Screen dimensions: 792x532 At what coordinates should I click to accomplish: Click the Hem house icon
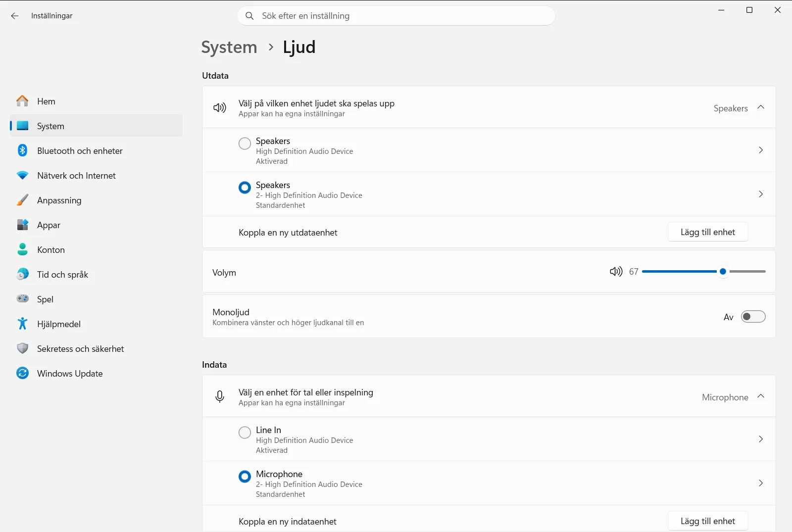(22, 101)
